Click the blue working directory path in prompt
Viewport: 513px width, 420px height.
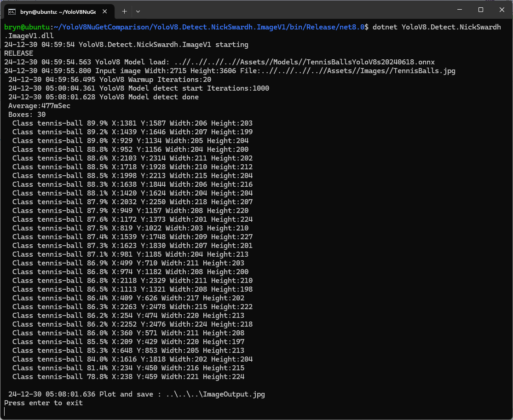(209, 27)
